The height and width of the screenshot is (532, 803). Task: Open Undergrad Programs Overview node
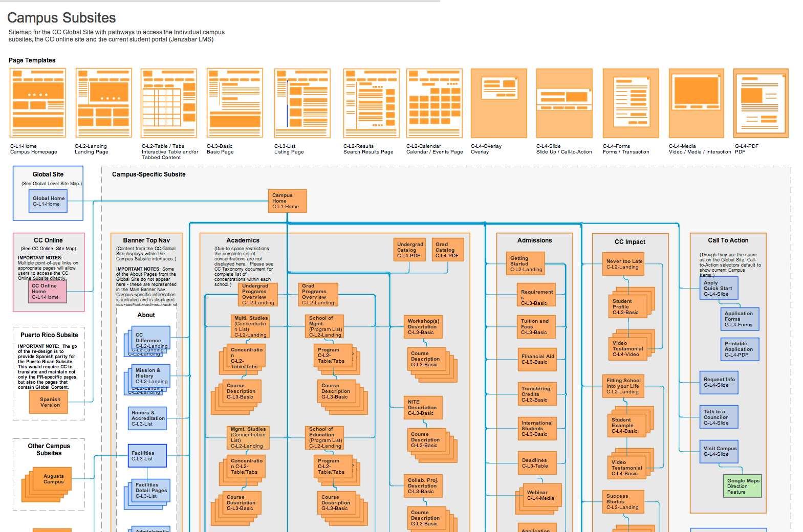pos(258,295)
